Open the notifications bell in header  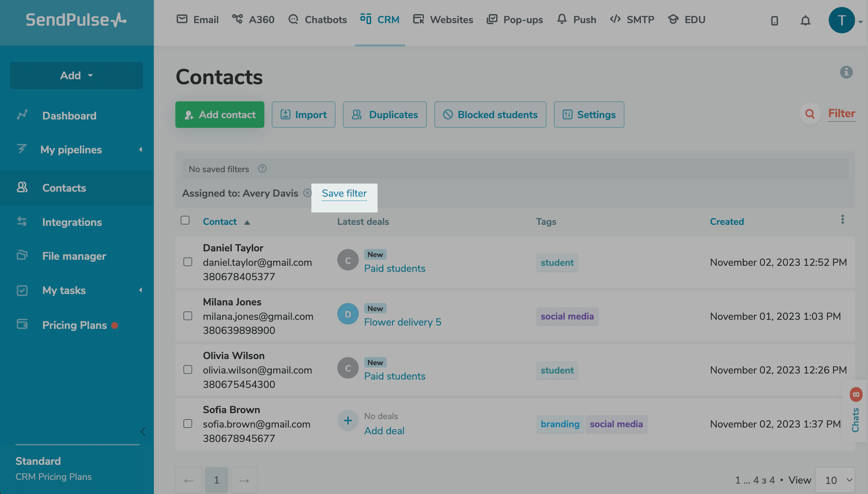[805, 20]
